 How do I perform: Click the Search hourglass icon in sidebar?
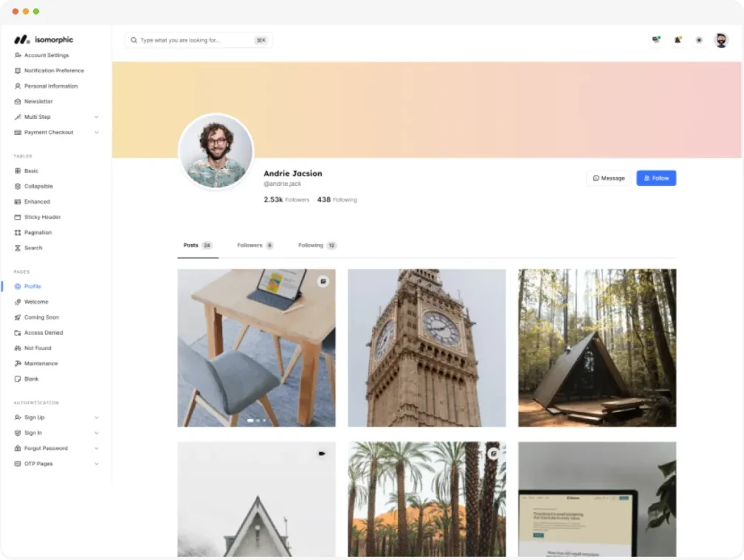[x=18, y=248]
